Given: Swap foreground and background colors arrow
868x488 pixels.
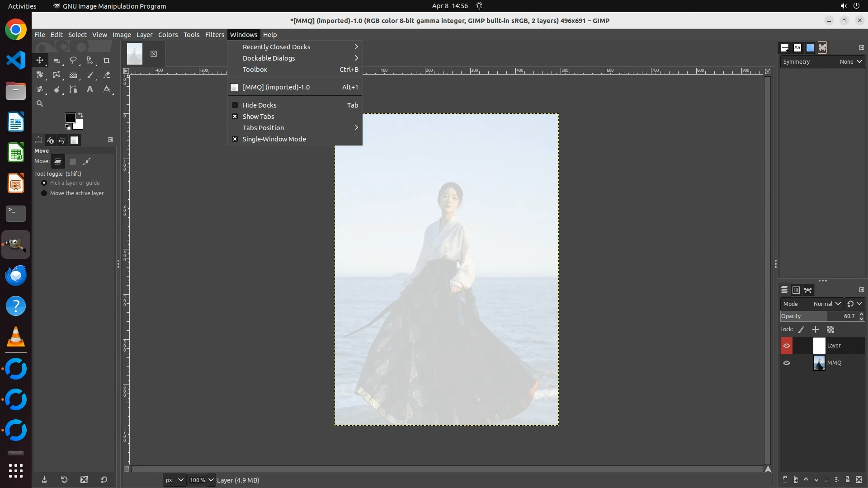Looking at the screenshot, I should tap(80, 115).
